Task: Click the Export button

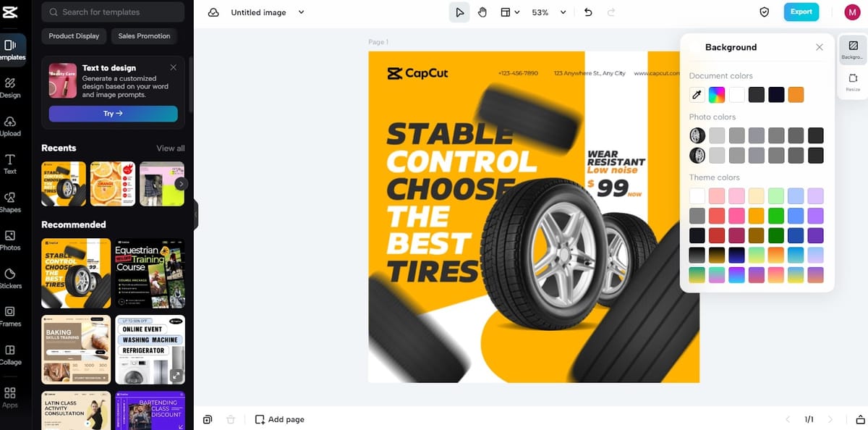Action: point(801,12)
